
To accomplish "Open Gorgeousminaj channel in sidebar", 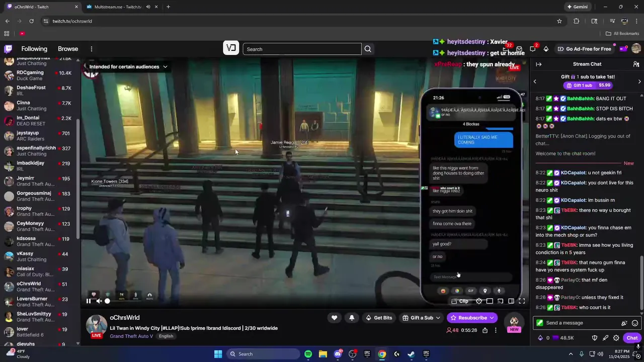I will click(x=39, y=196).
